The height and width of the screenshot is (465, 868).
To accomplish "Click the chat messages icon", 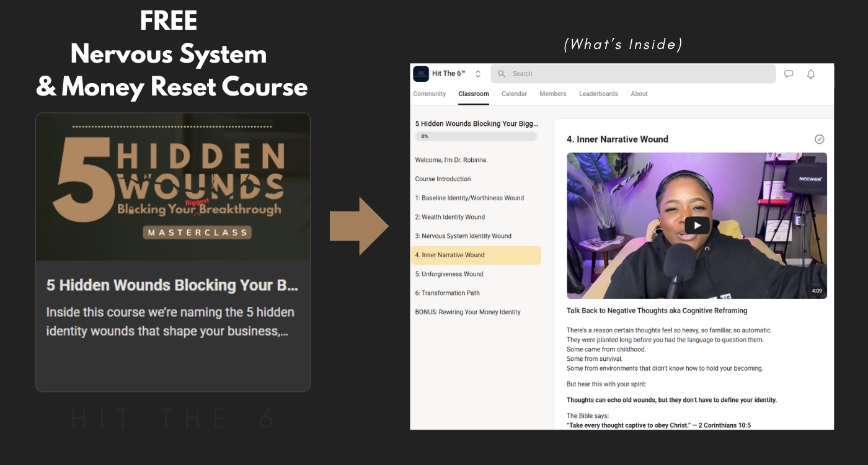I will click(x=789, y=74).
